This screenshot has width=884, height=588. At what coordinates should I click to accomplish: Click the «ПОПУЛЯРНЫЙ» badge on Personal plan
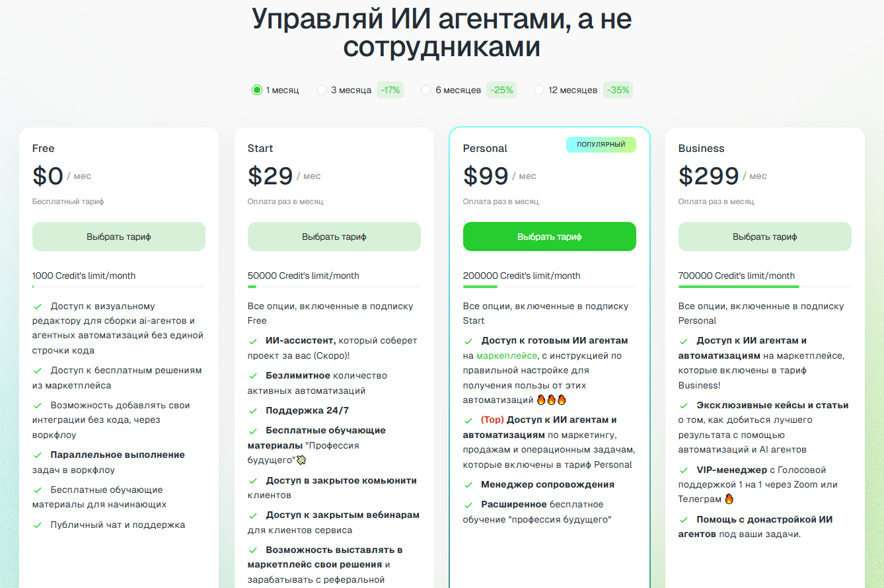(601, 144)
